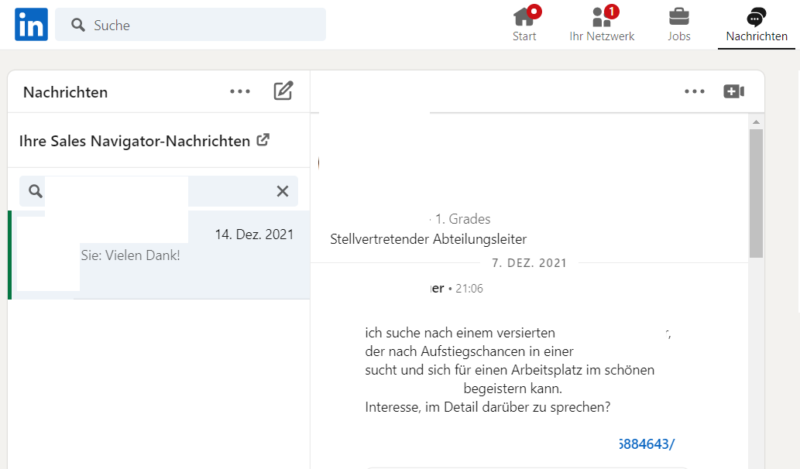Click the magnifier icon in Suche bar
The height and width of the screenshot is (469, 800).
pos(78,25)
